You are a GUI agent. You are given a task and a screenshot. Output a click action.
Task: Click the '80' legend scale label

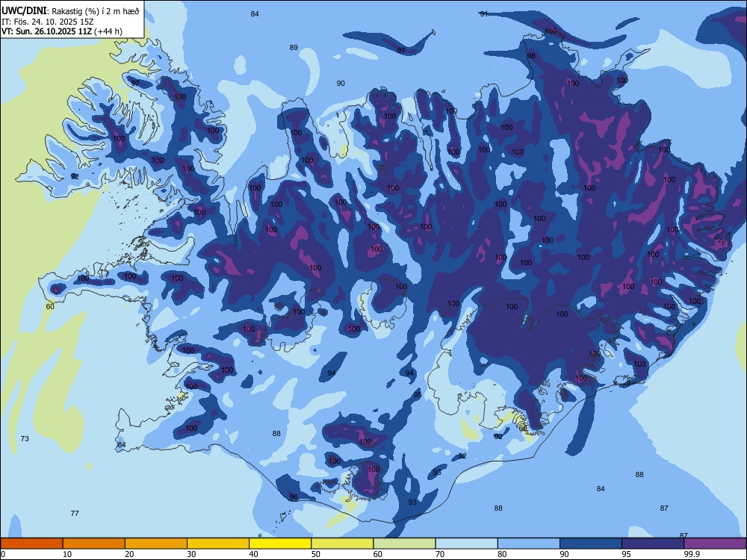(502, 554)
